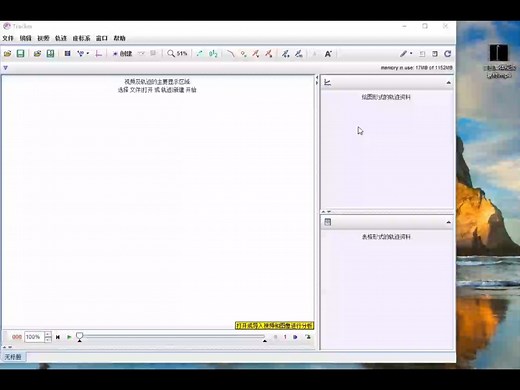The width and height of the screenshot is (520, 390).
Task: Toggle the acceleration vectors icon
Action: pyautogui.click(x=269, y=54)
